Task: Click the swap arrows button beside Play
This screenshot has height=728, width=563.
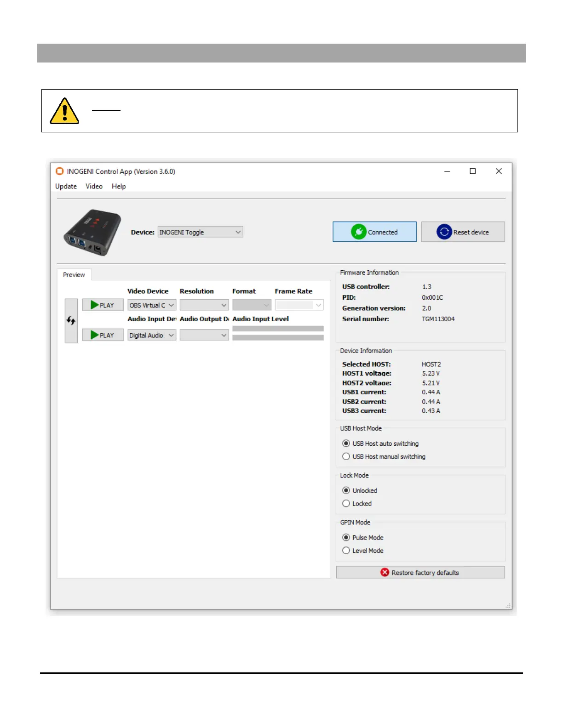Action: pyautogui.click(x=71, y=320)
